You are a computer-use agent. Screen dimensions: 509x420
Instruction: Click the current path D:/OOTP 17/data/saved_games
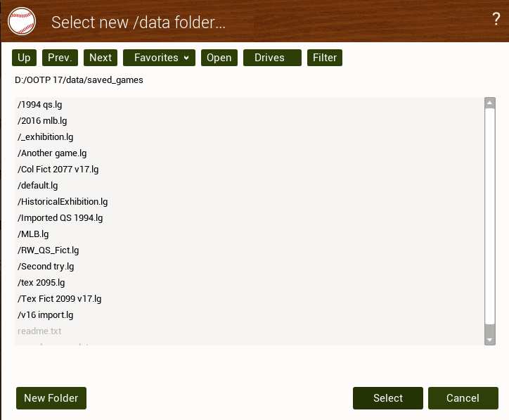coord(79,80)
